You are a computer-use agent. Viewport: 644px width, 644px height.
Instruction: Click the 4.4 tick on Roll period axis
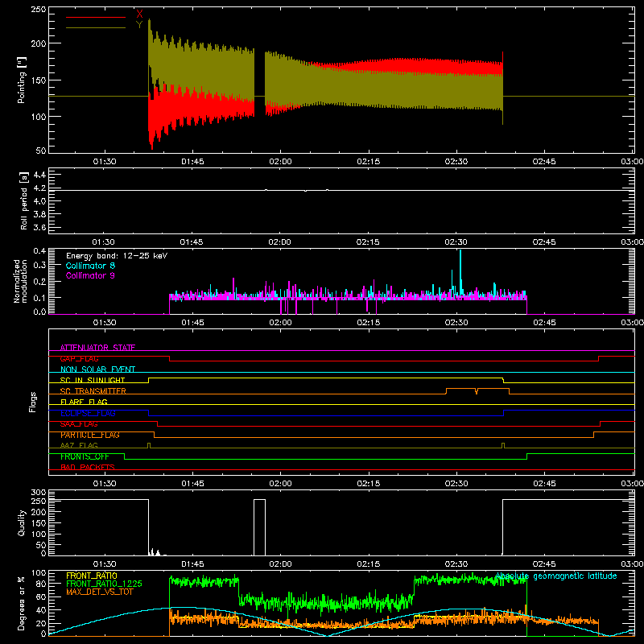pyautogui.click(x=39, y=175)
